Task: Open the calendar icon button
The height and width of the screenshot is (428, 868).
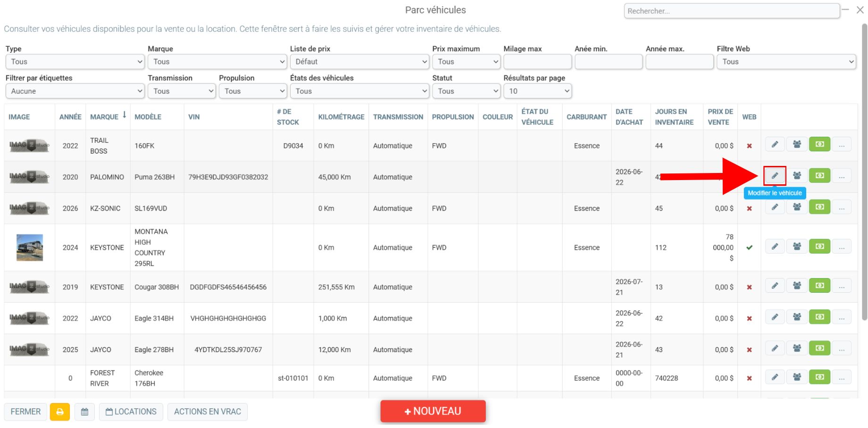Action: pos(84,412)
